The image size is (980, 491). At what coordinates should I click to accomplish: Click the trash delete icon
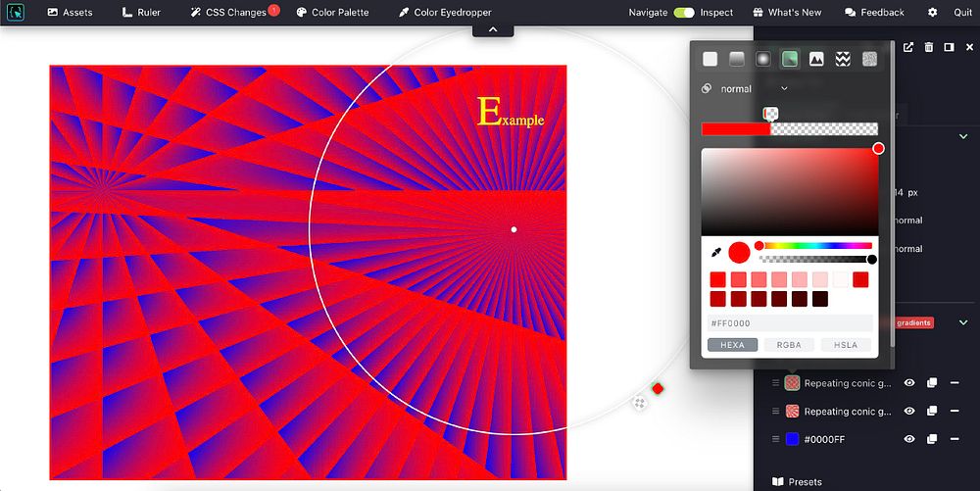[x=929, y=47]
